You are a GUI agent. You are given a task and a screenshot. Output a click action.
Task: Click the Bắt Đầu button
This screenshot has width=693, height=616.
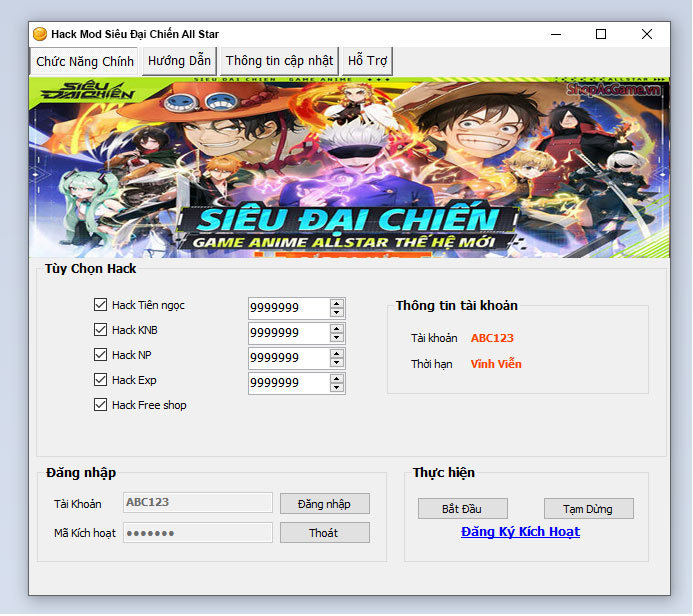coord(462,509)
